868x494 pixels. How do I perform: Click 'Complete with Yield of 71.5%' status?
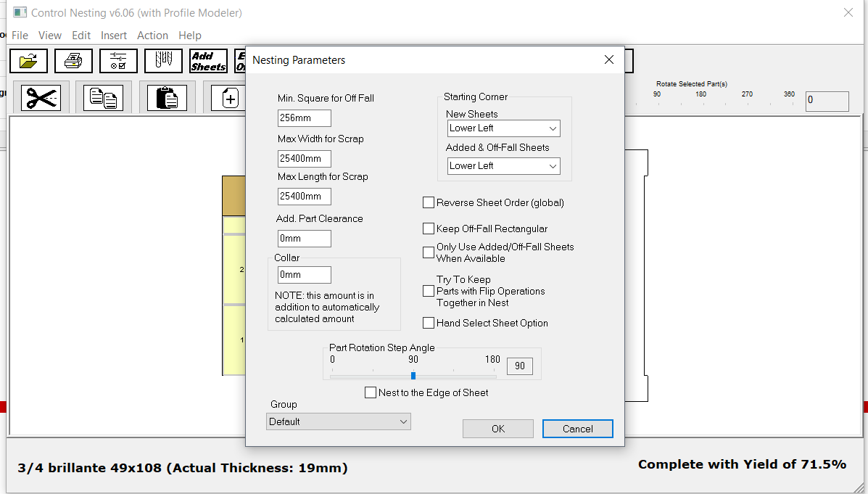[x=742, y=465]
